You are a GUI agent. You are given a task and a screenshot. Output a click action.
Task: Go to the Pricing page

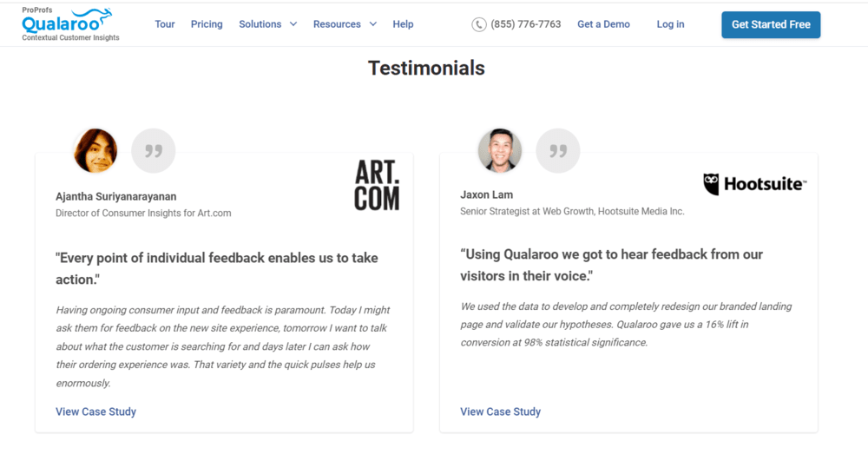pyautogui.click(x=207, y=24)
